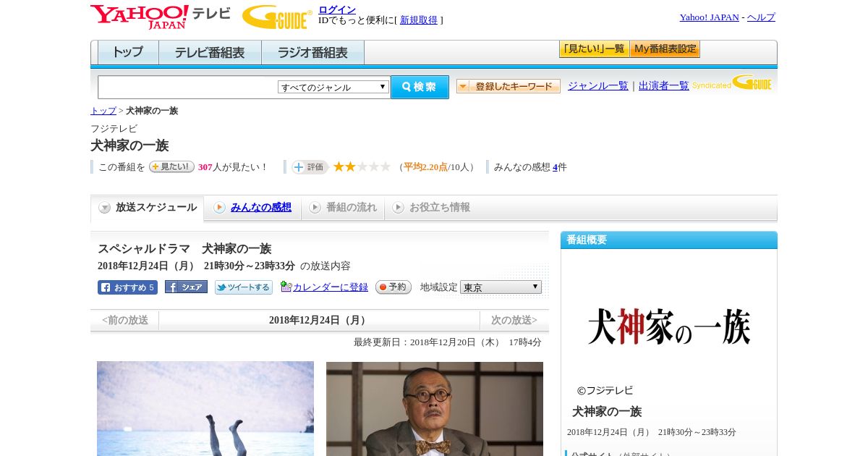868x456 pixels.
Task: Click the Facebook シェア button
Action: (186, 287)
